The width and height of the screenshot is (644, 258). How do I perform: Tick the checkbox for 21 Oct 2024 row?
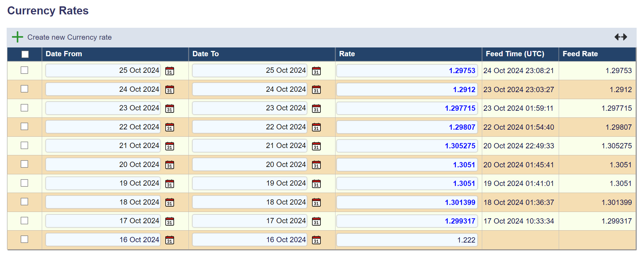click(x=24, y=146)
